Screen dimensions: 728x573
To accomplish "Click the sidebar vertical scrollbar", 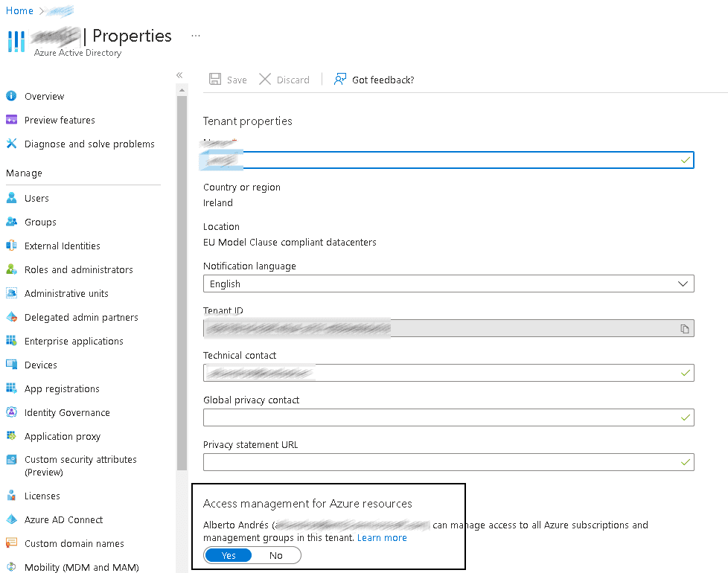I will coord(182,284).
